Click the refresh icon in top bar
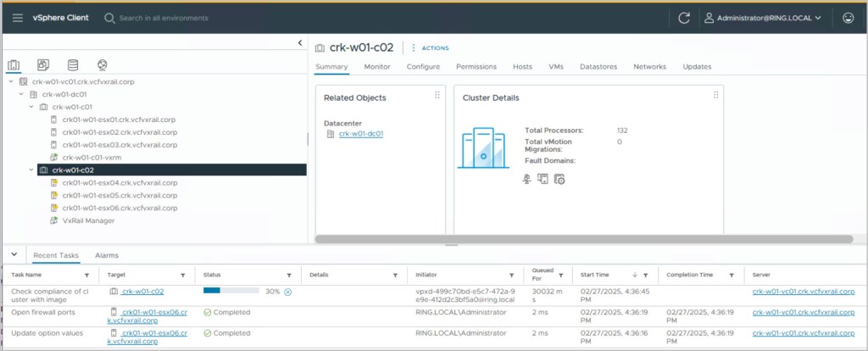This screenshot has height=351, width=868. (684, 18)
